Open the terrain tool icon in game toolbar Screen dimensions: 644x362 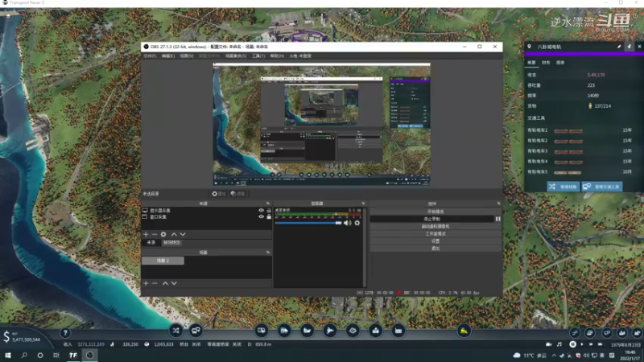coord(353,331)
